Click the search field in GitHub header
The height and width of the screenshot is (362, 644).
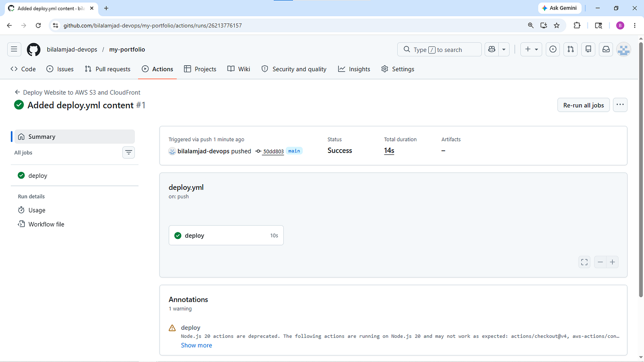click(439, 50)
